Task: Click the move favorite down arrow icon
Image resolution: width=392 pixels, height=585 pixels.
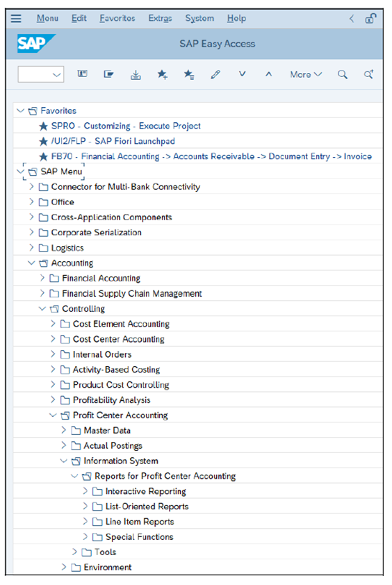Action: click(243, 74)
